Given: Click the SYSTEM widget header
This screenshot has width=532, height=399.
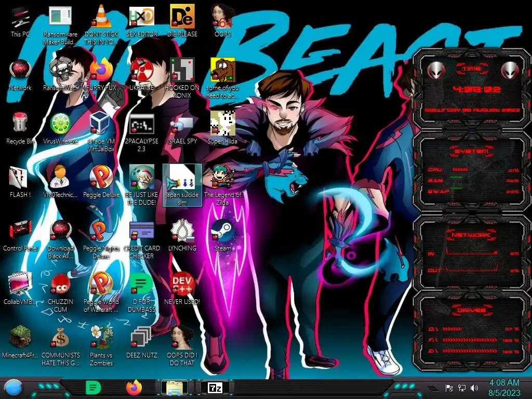Looking at the screenshot, I should point(472,151).
